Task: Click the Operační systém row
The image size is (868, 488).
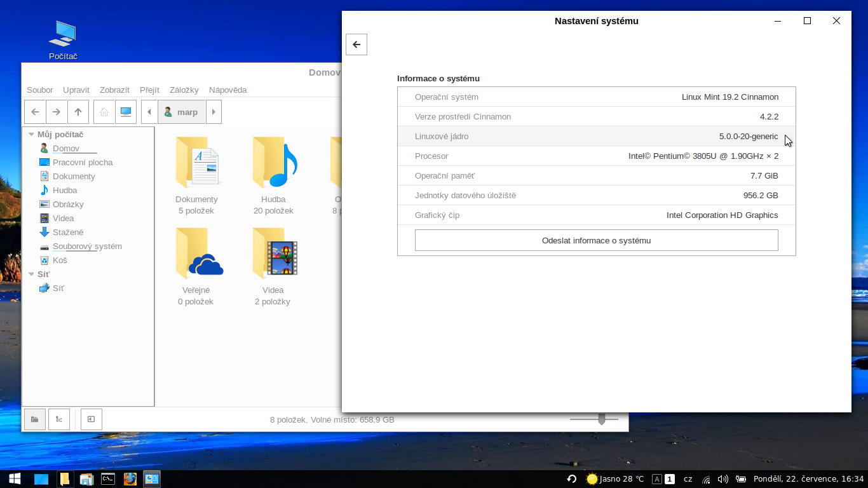Action: coord(596,97)
